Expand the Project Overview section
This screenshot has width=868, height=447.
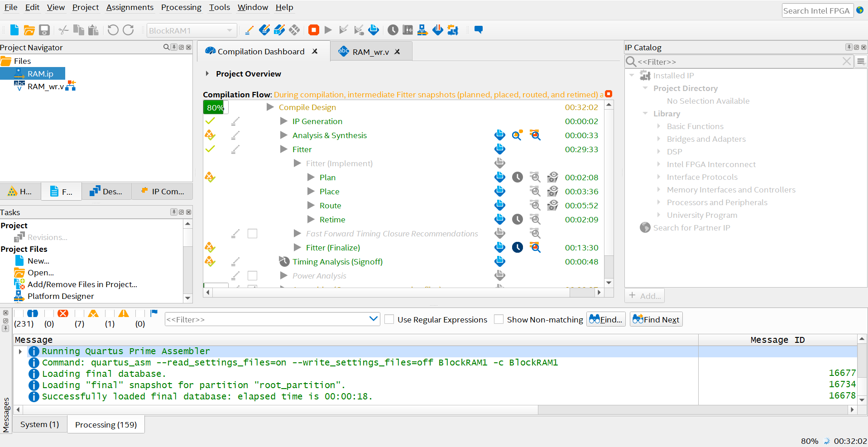(x=207, y=74)
